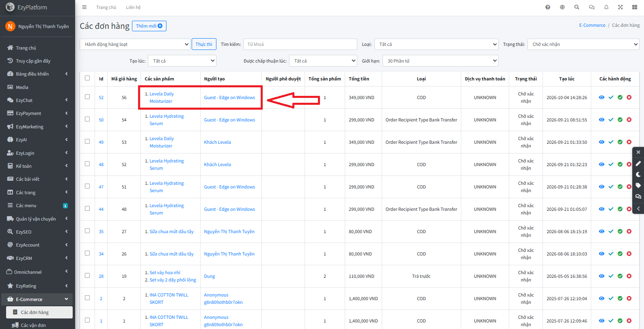Screen dimensions: 644x329
Task: Open the help question mark icon
Action: pyautogui.click(x=548, y=7)
